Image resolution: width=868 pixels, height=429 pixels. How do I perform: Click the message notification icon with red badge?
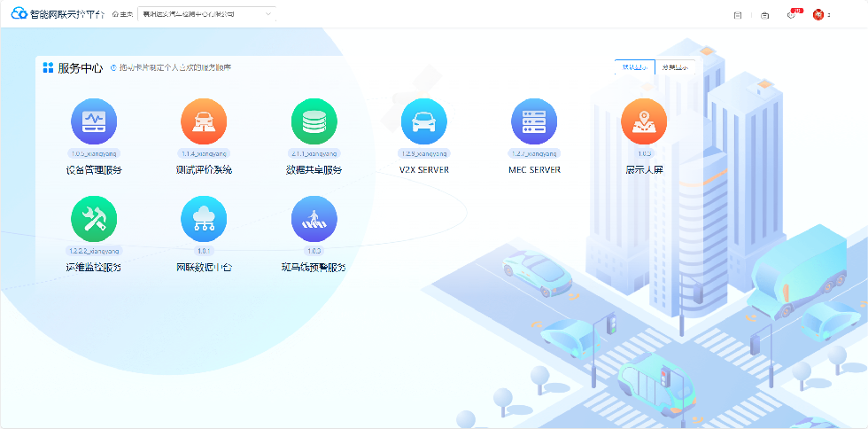792,15
